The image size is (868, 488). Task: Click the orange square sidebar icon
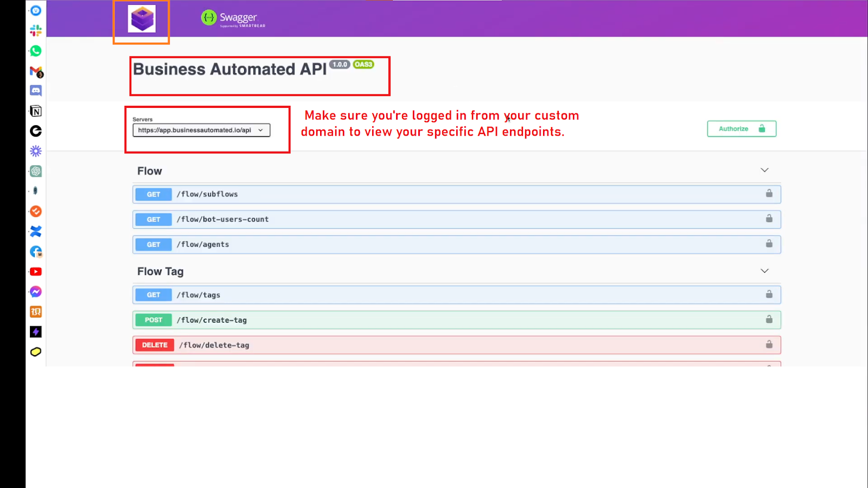click(36, 312)
